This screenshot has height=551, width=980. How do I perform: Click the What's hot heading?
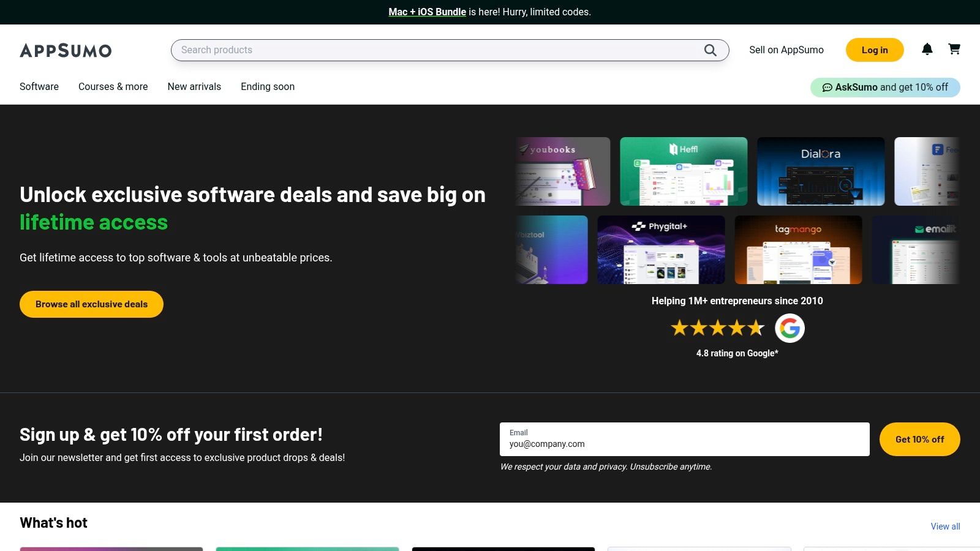pos(54,523)
